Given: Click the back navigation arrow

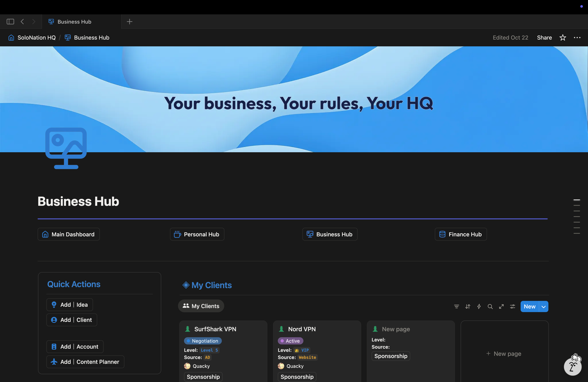Looking at the screenshot, I should (x=22, y=22).
